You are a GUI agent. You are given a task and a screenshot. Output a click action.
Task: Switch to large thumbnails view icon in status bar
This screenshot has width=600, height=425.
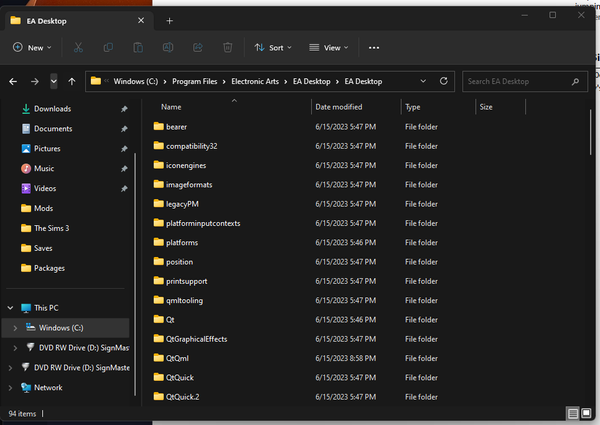[x=586, y=413]
